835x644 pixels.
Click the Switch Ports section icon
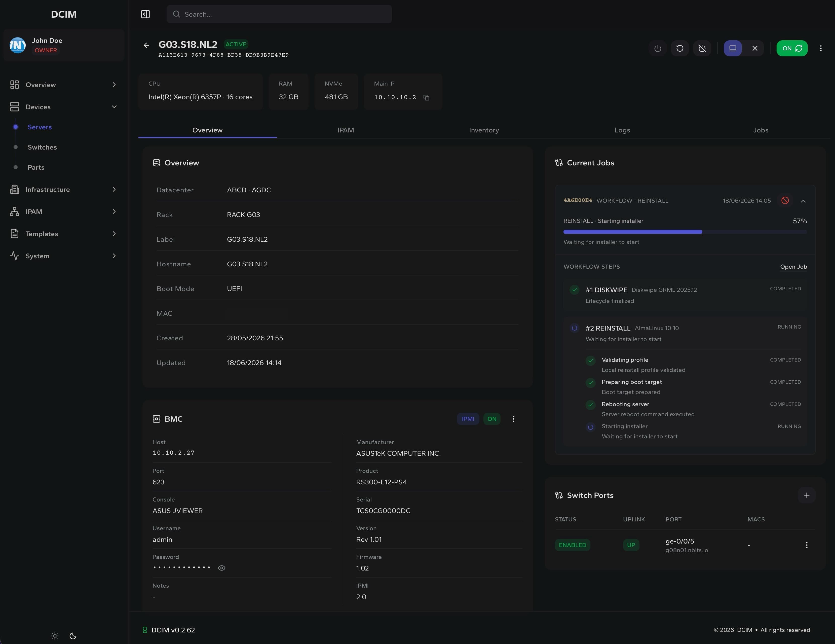point(559,496)
